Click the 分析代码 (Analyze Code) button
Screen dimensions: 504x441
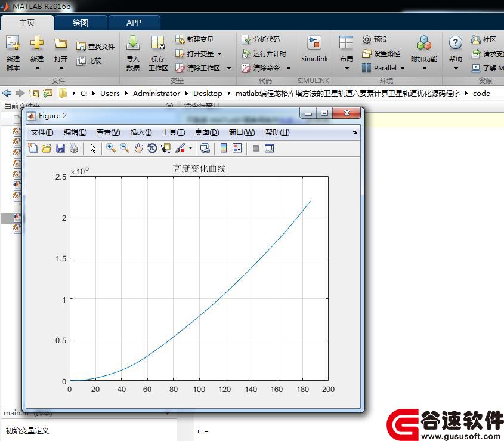pyautogui.click(x=261, y=39)
